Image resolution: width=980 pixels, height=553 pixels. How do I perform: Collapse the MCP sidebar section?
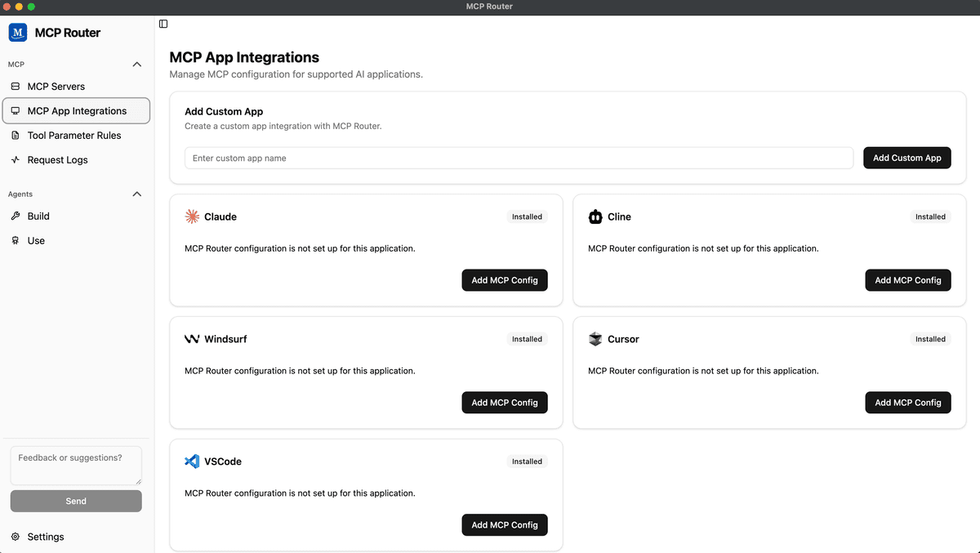coord(137,65)
